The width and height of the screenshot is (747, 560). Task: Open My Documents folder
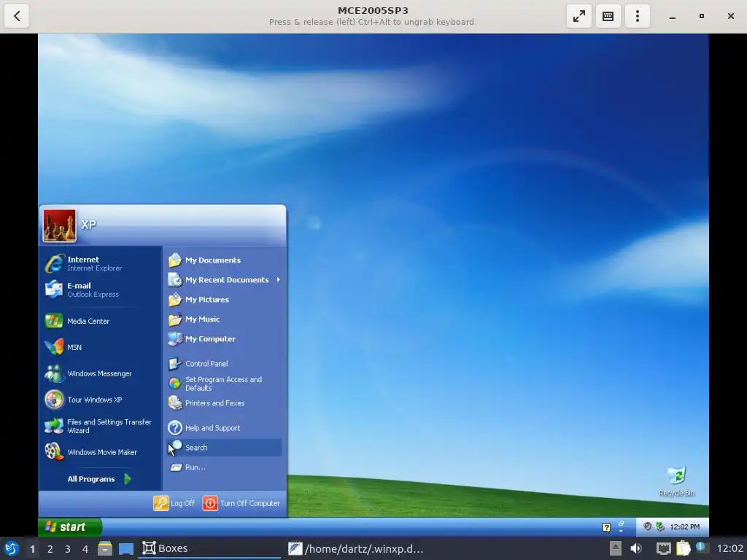coord(225,260)
